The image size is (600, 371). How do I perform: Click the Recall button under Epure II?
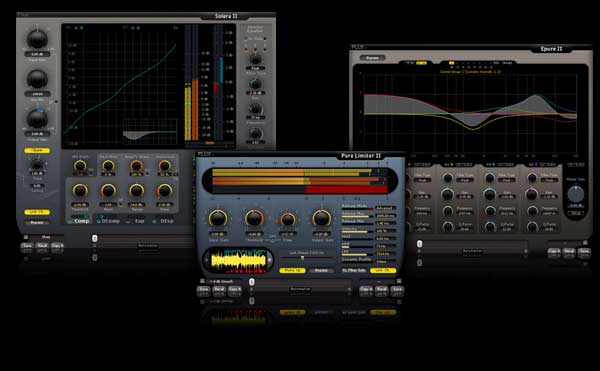[569, 252]
